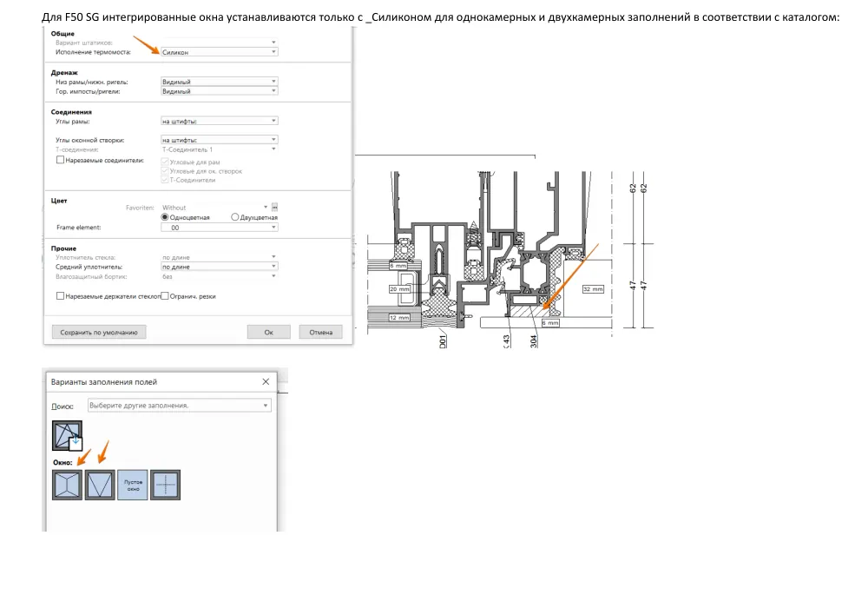Toggle Угловые для рам checkbox
The image size is (868, 615).
coord(164,162)
